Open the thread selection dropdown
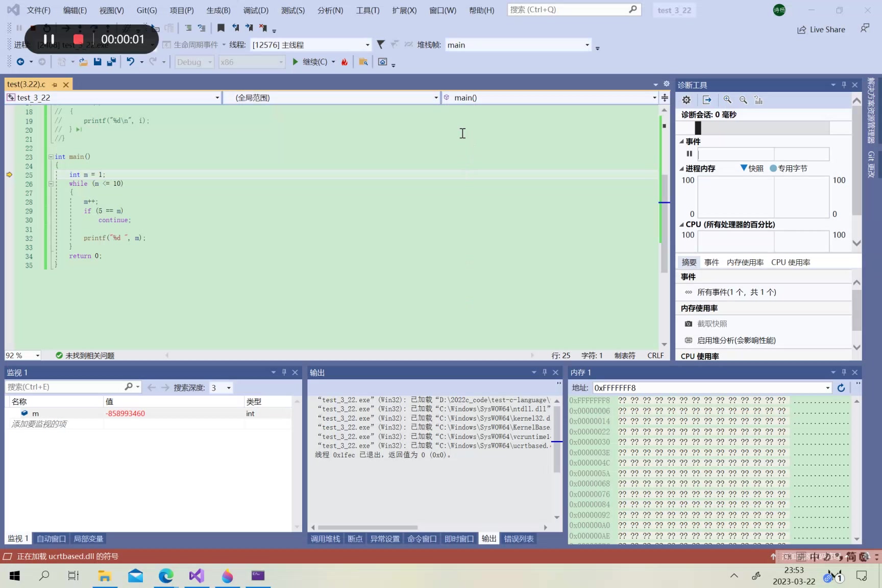 pos(367,45)
